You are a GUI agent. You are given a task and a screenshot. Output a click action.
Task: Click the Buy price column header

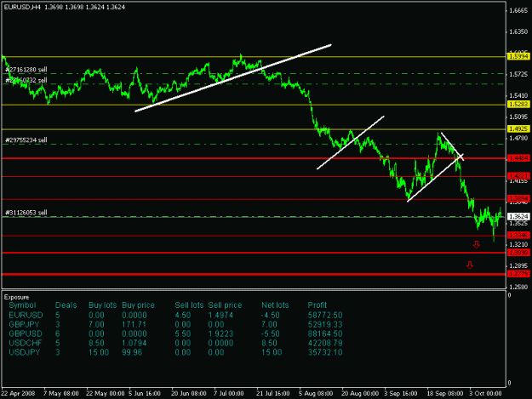pyautogui.click(x=138, y=305)
